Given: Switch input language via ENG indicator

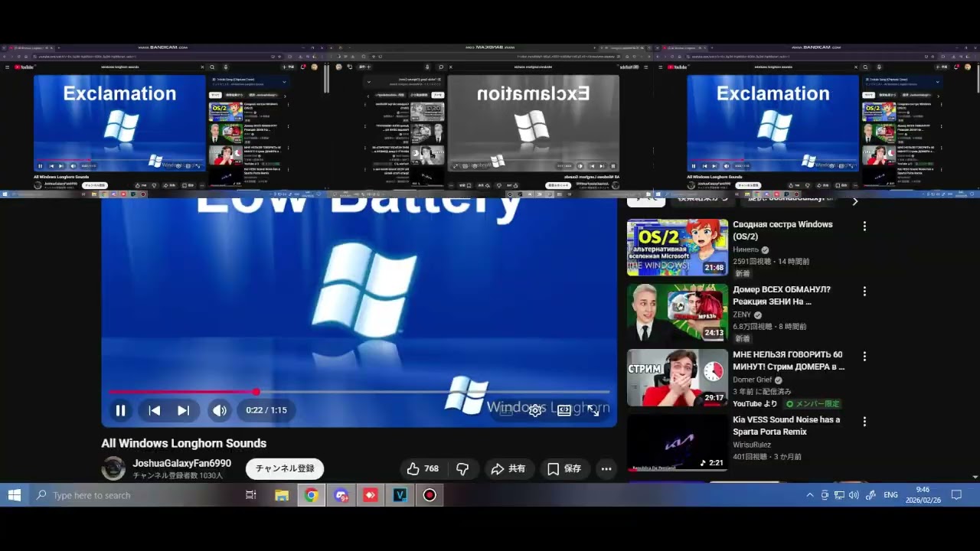Looking at the screenshot, I should click(890, 495).
